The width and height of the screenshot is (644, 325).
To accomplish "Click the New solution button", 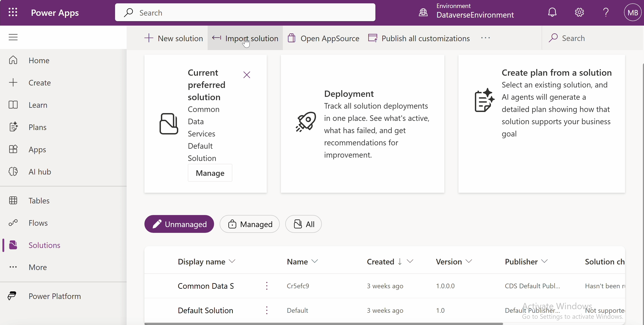I will (174, 38).
